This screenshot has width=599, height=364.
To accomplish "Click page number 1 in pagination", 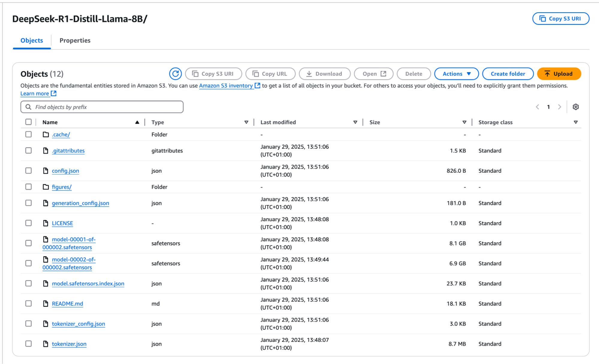I will pos(548,107).
